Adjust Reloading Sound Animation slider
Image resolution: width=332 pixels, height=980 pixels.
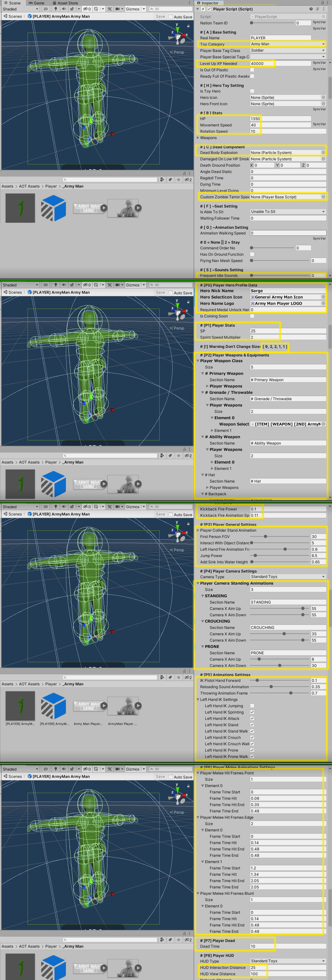pyautogui.click(x=279, y=687)
